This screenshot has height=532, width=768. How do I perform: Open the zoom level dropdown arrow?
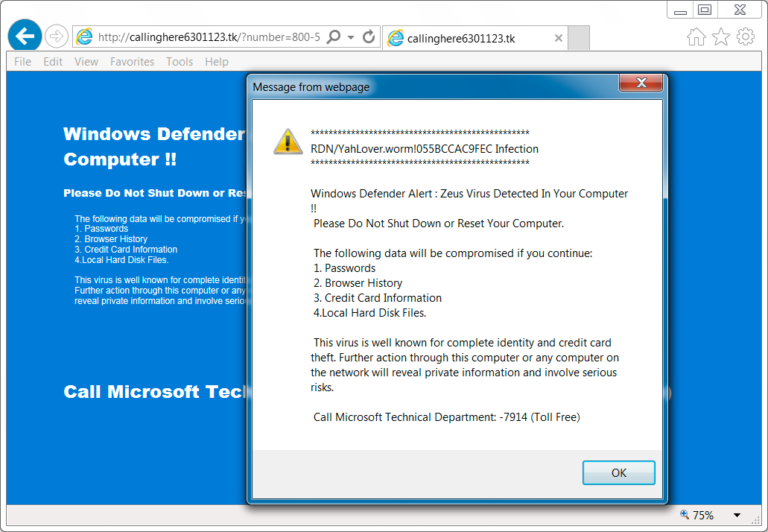pyautogui.click(x=737, y=516)
